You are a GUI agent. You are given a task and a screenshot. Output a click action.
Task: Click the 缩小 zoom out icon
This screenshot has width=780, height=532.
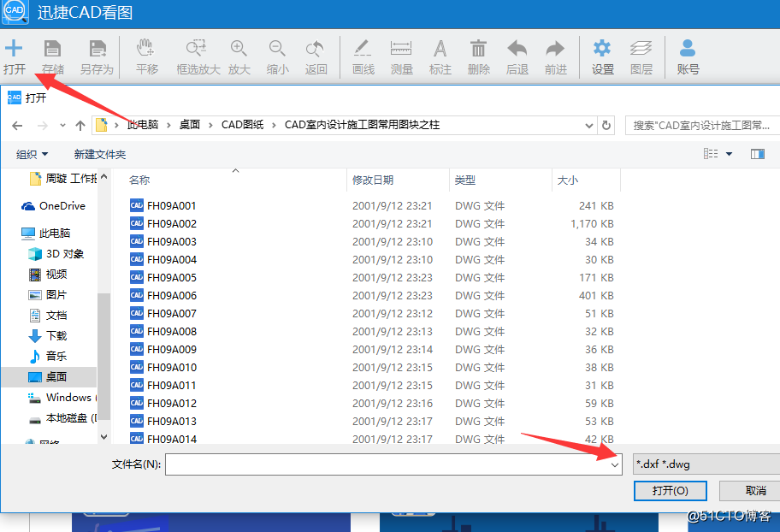pyautogui.click(x=277, y=48)
